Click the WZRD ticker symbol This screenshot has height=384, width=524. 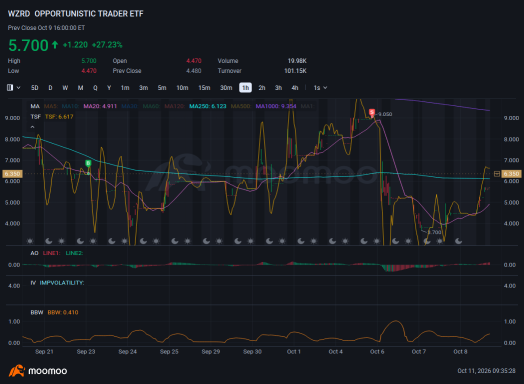[x=19, y=14]
